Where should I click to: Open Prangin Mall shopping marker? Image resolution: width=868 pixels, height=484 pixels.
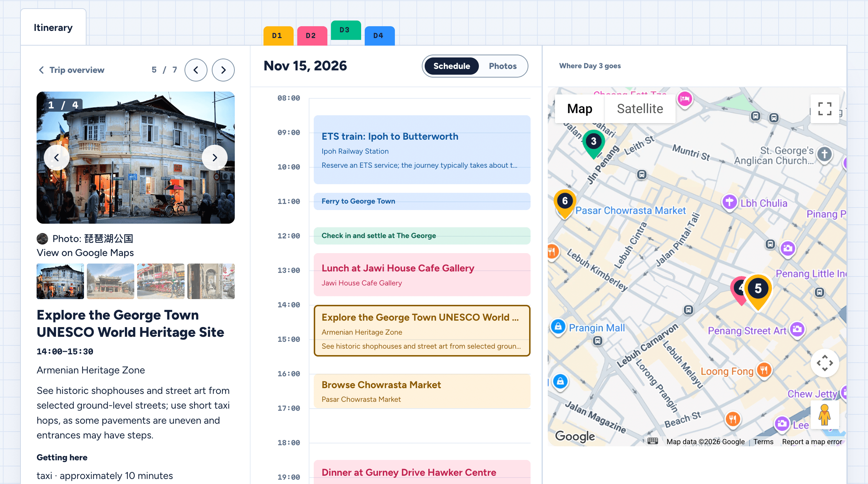pyautogui.click(x=558, y=327)
